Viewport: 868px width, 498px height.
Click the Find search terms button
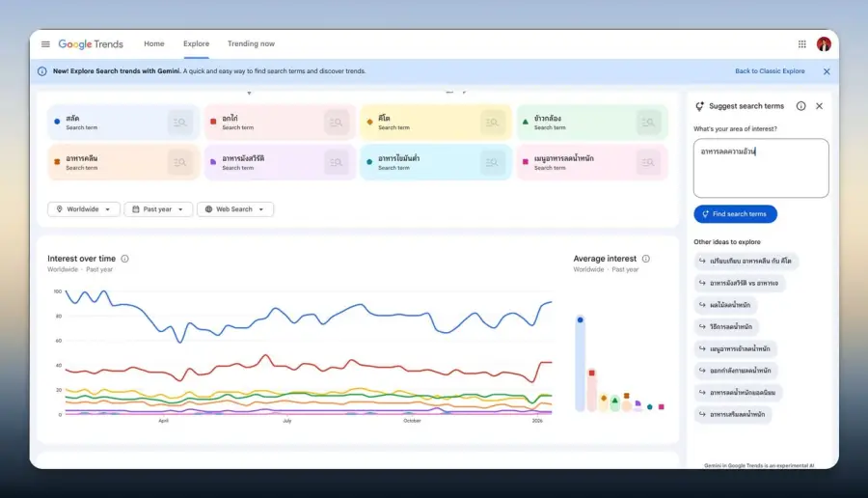click(735, 214)
